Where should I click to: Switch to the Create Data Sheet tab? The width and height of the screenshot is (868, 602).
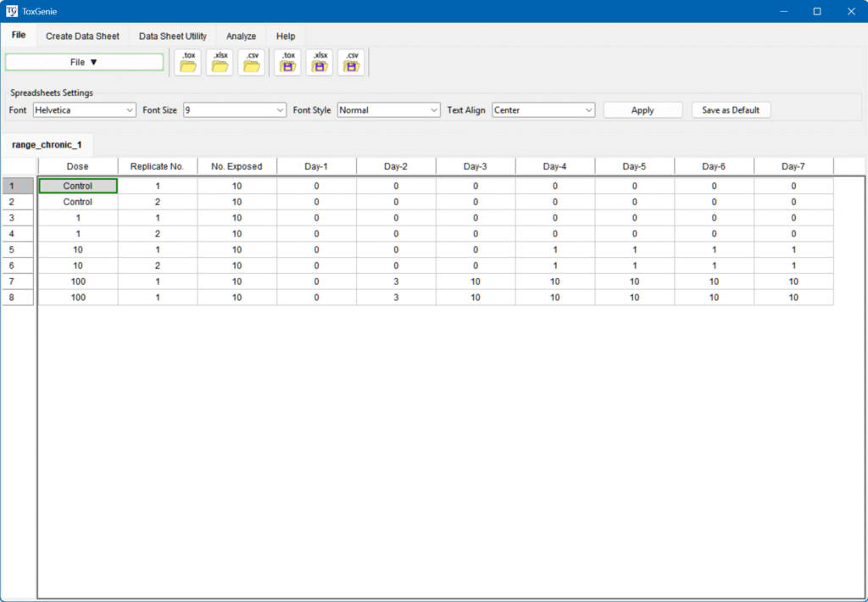click(x=82, y=36)
